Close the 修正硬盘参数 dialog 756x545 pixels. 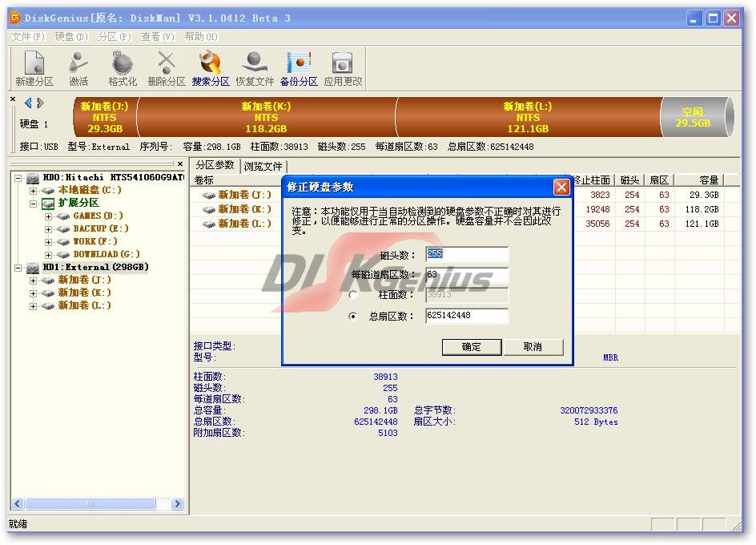[x=561, y=187]
